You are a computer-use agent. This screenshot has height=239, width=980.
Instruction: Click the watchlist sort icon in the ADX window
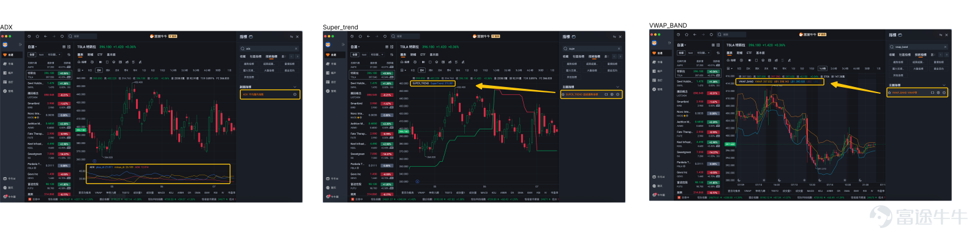(x=69, y=55)
